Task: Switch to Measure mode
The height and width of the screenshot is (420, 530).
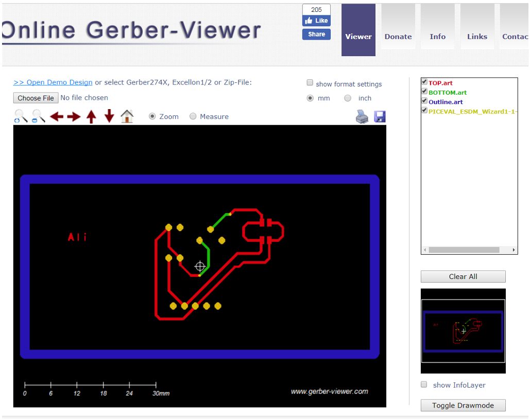Action: point(193,117)
